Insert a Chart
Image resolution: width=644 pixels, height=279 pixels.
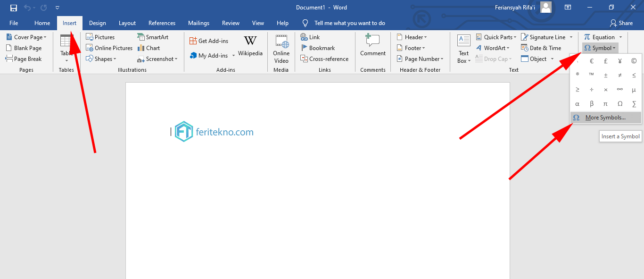(149, 48)
